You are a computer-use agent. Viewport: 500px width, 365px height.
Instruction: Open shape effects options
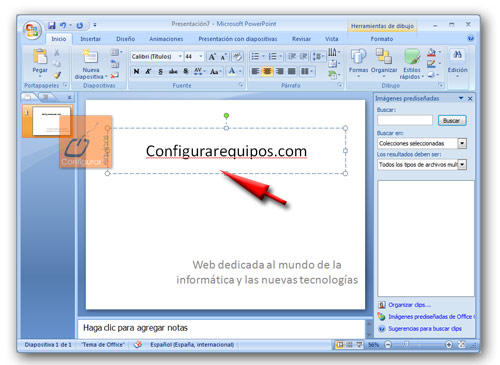pyautogui.click(x=433, y=75)
